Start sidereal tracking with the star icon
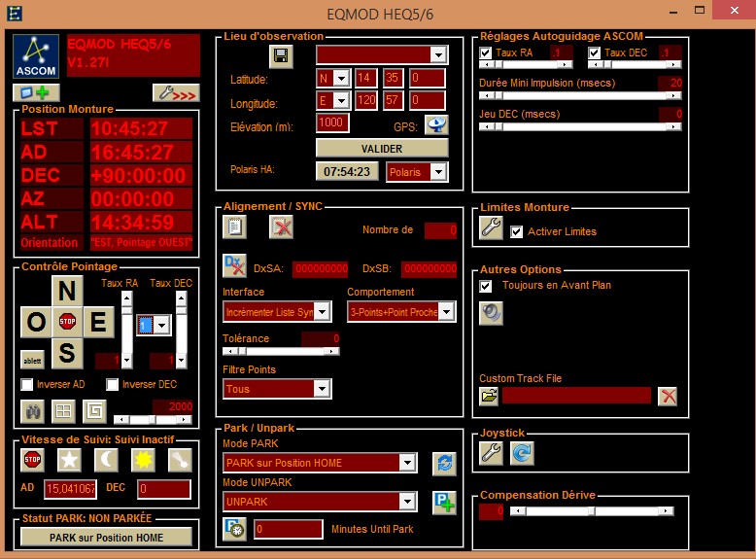756x559 pixels. [x=69, y=460]
